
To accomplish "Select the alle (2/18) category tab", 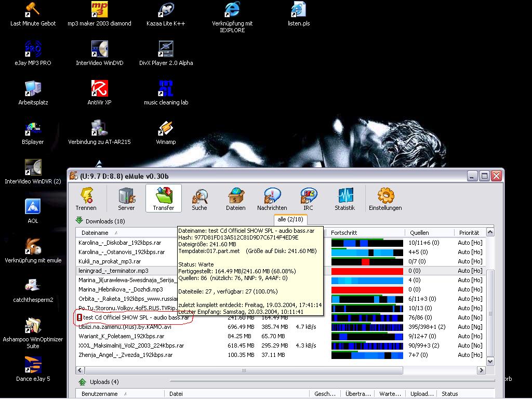I will coord(290,220).
